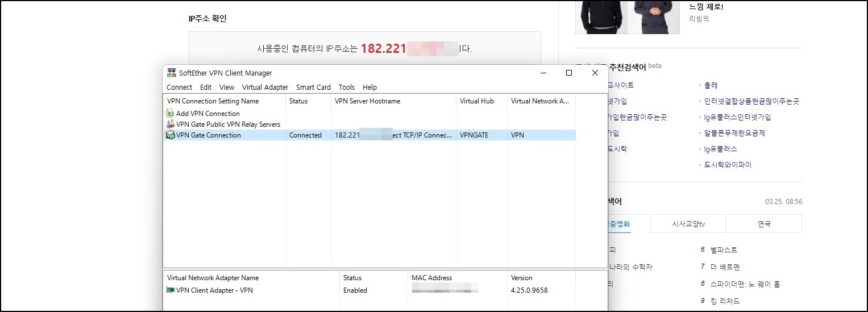
Task: Click the SoftEther VPN Client Manager title icon
Action: click(x=171, y=73)
